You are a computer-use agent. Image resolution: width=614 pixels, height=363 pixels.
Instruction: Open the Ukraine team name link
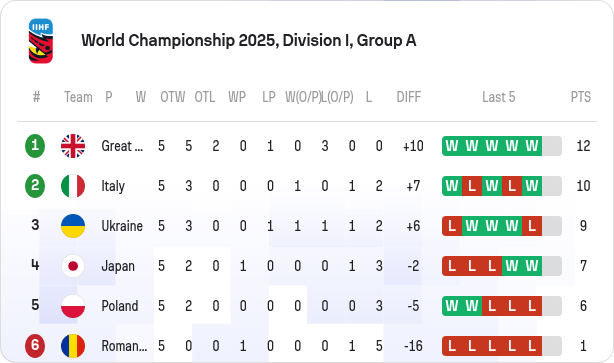point(122,226)
